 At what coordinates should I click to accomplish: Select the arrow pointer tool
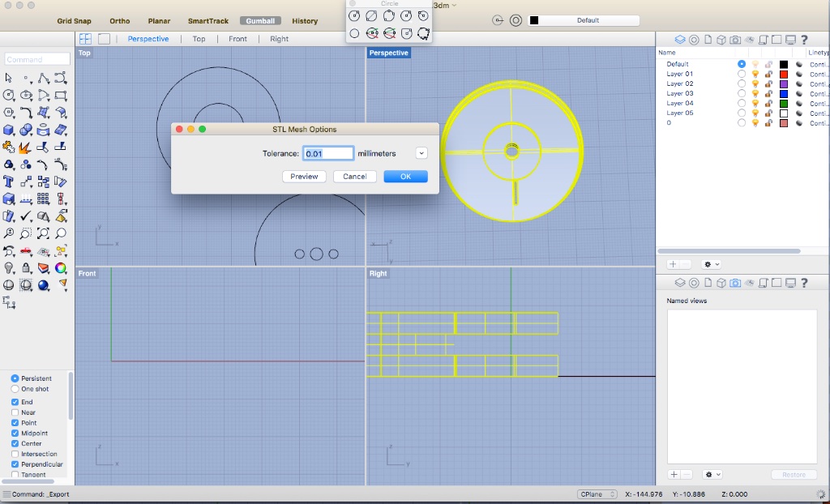pos(8,78)
